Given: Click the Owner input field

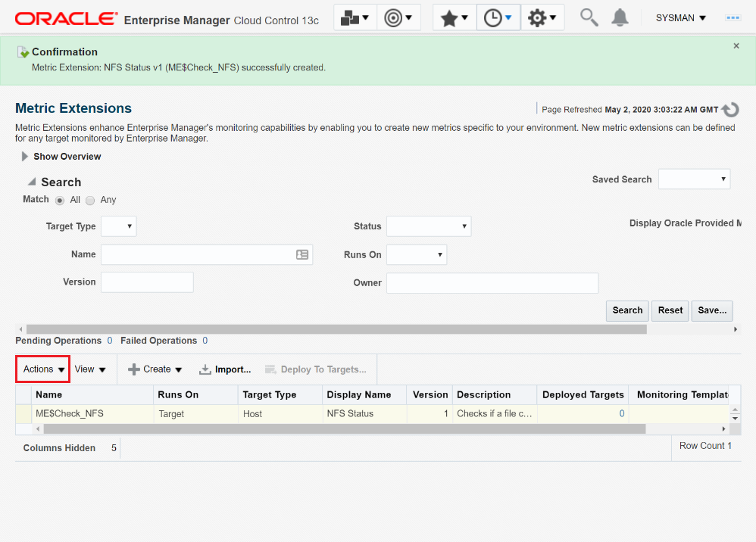Looking at the screenshot, I should click(492, 283).
